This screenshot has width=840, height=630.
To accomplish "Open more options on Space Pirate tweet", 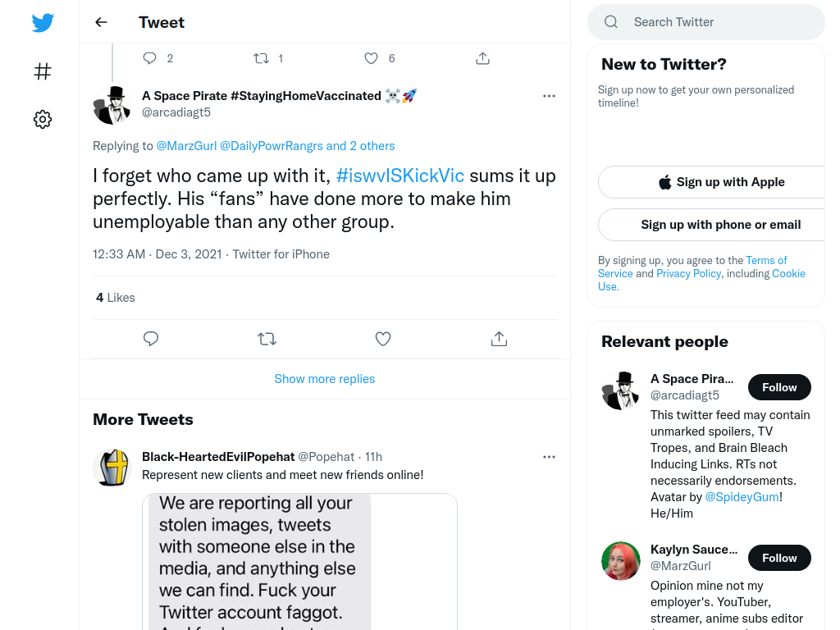I will (549, 96).
